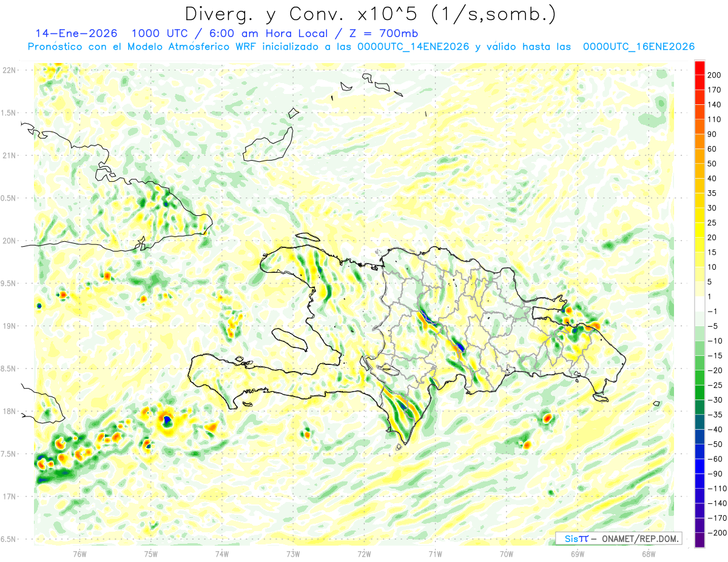Click the "17N" latitude label
The image size is (728, 562).
click(8, 497)
